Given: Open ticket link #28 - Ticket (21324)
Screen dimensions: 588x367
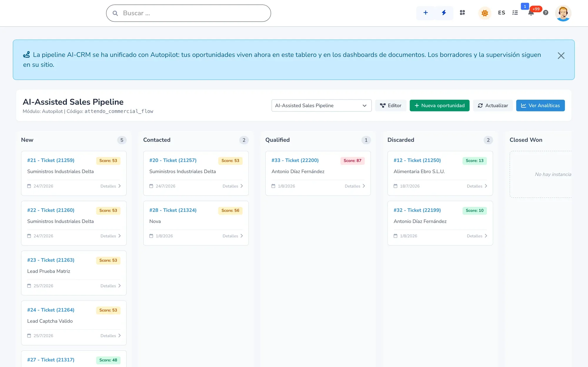Looking at the screenshot, I should [173, 210].
